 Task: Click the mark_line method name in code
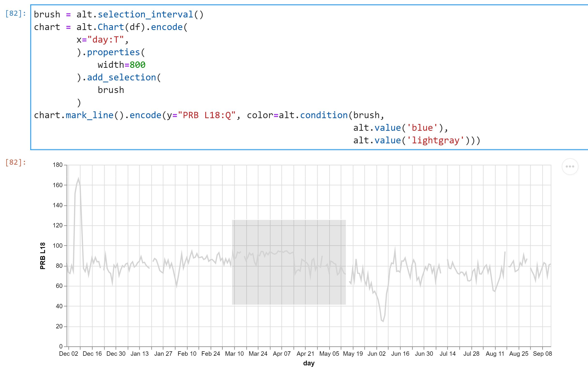90,115
